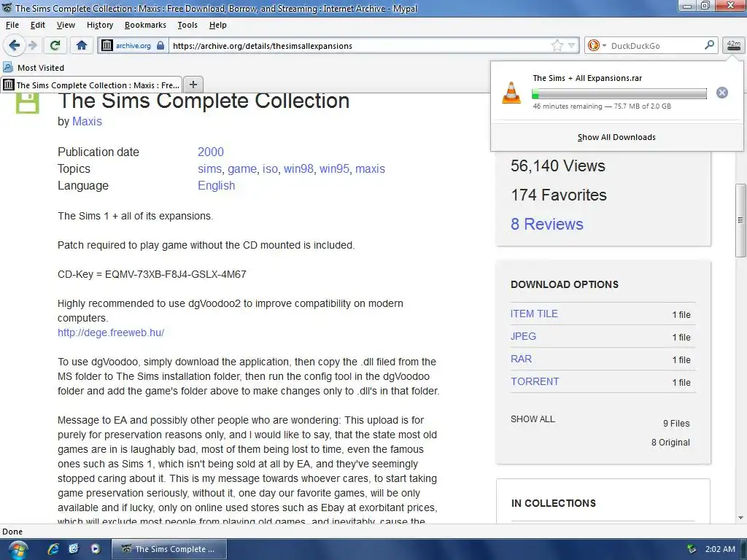Screen dimensions: 747x560
Task: Click the 2000 publication date link
Action: (211, 152)
